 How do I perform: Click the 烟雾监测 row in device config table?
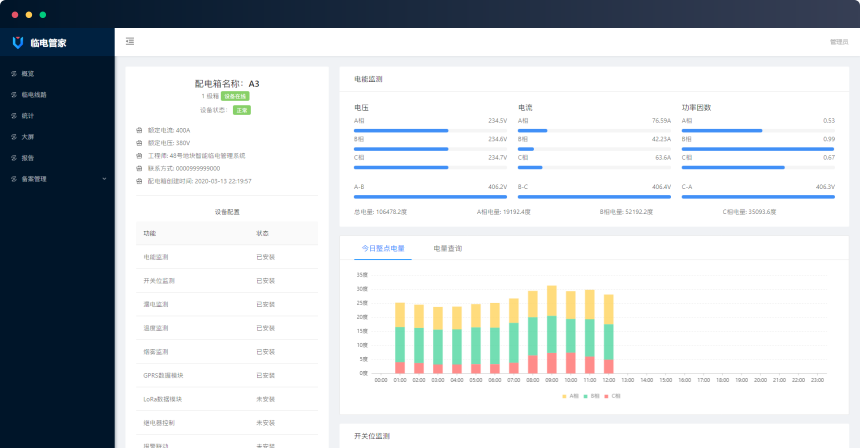[227, 351]
